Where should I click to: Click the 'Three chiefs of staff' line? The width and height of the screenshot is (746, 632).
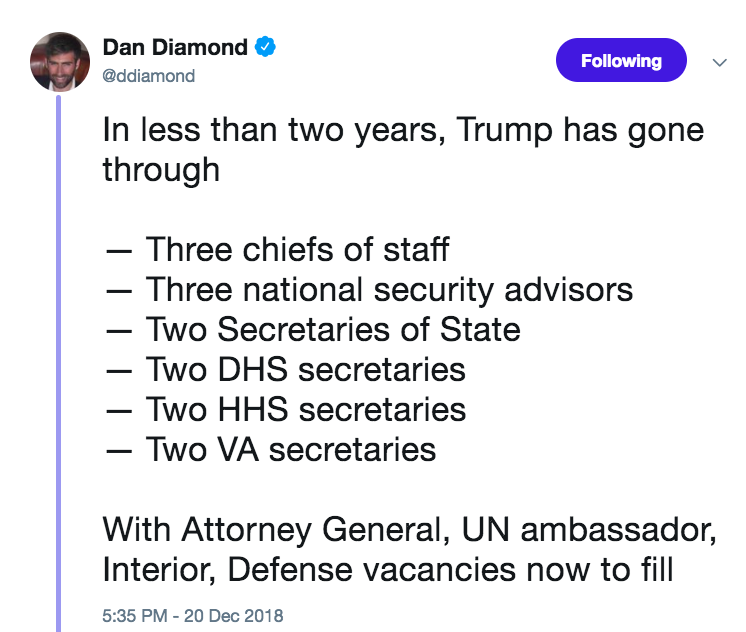pyautogui.click(x=278, y=249)
